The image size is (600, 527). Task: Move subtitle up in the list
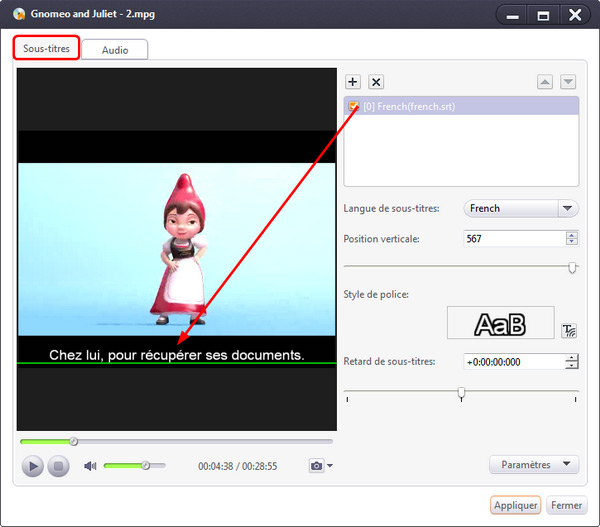point(545,82)
